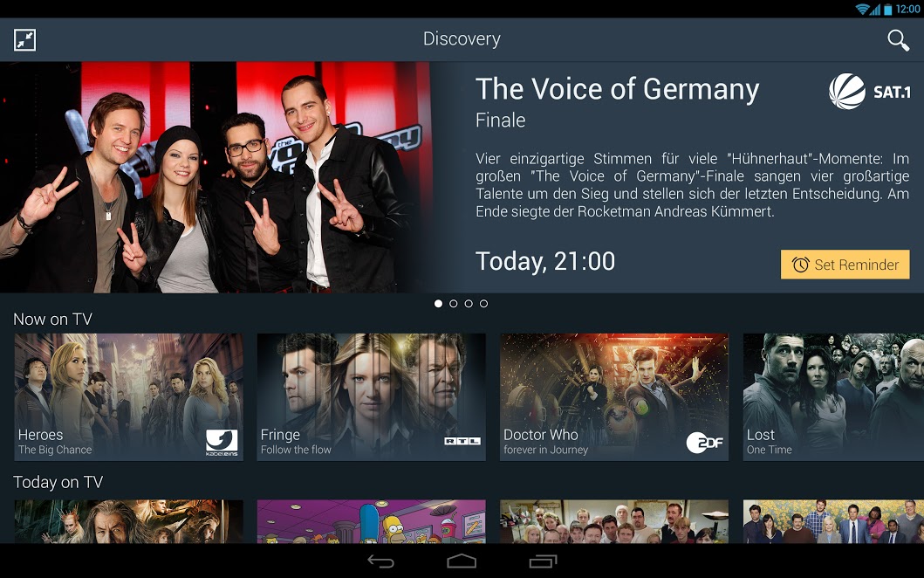The height and width of the screenshot is (578, 924).
Task: Tap the Now on TV section heading
Action: [x=52, y=319]
